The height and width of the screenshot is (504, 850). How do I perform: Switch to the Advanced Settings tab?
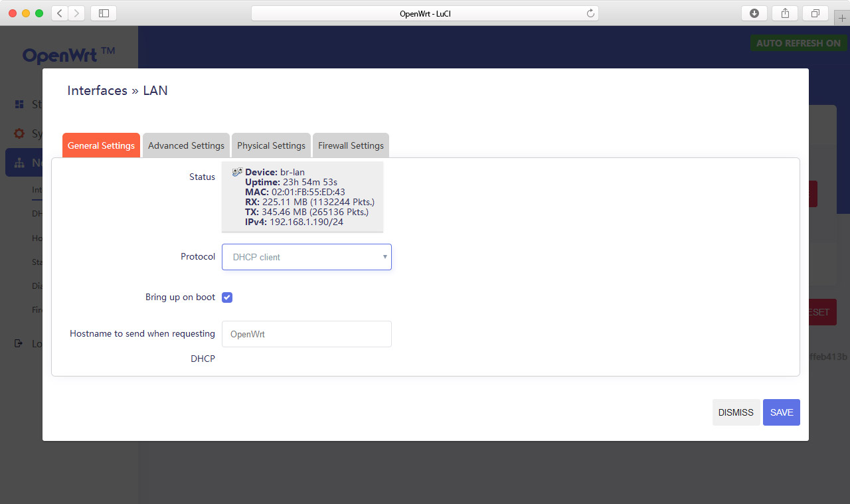pos(186,145)
